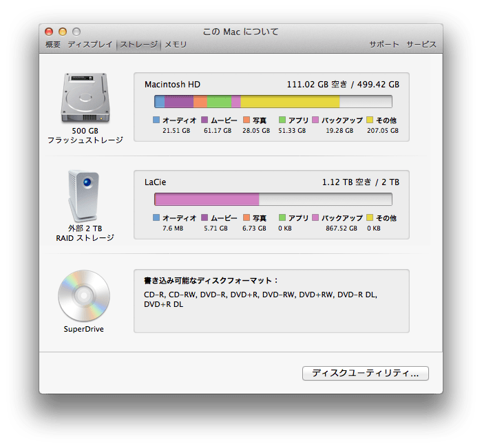This screenshot has width=482, height=448.
Task: Click the Macintosh HD volume name
Action: point(172,85)
